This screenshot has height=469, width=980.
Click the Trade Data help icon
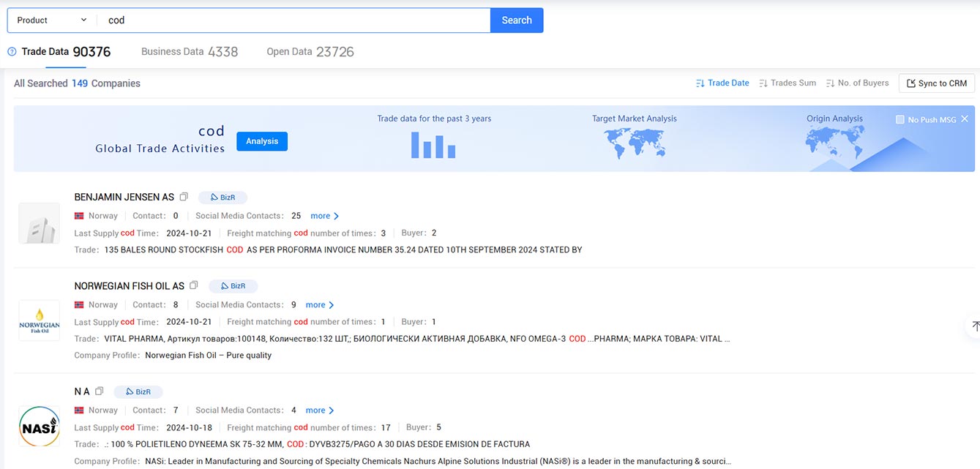[x=12, y=52]
